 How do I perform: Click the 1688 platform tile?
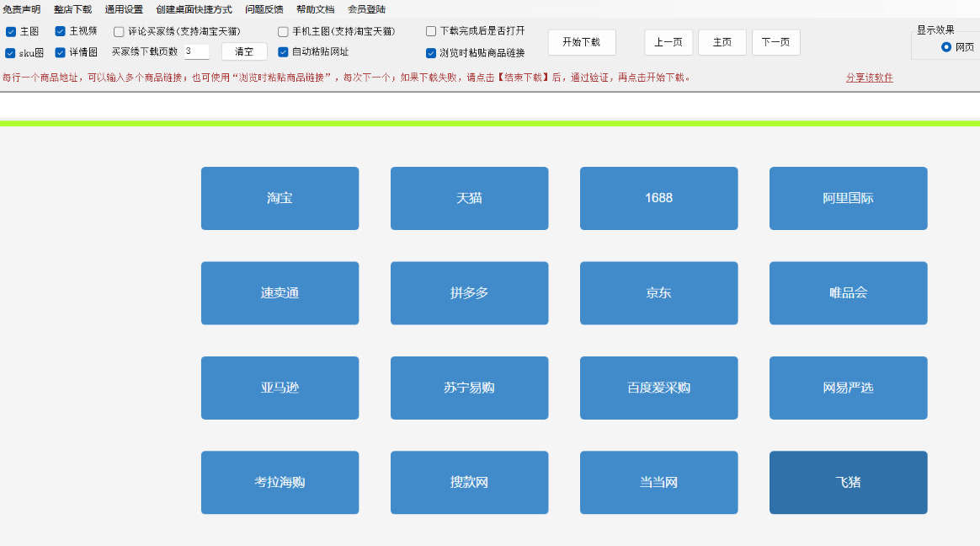(658, 198)
